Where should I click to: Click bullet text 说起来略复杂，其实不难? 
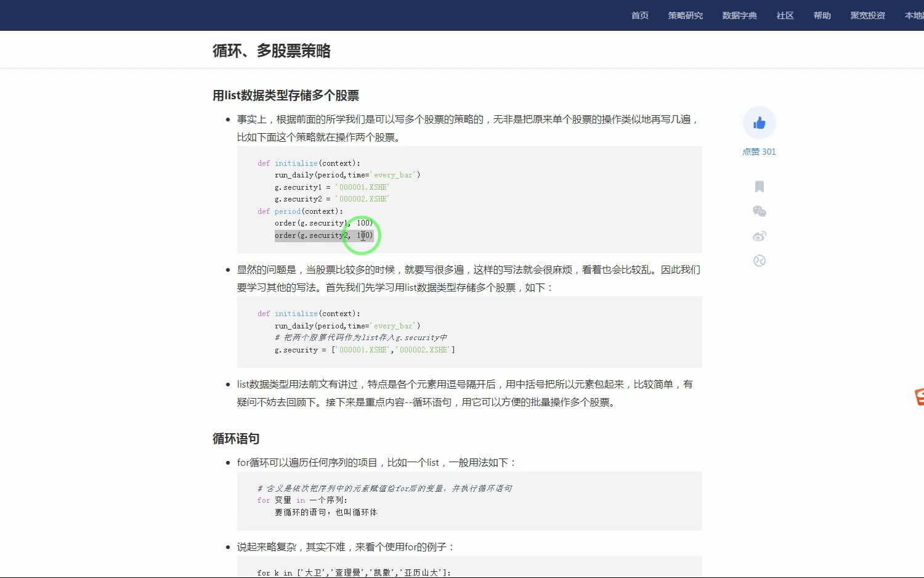tap(346, 547)
